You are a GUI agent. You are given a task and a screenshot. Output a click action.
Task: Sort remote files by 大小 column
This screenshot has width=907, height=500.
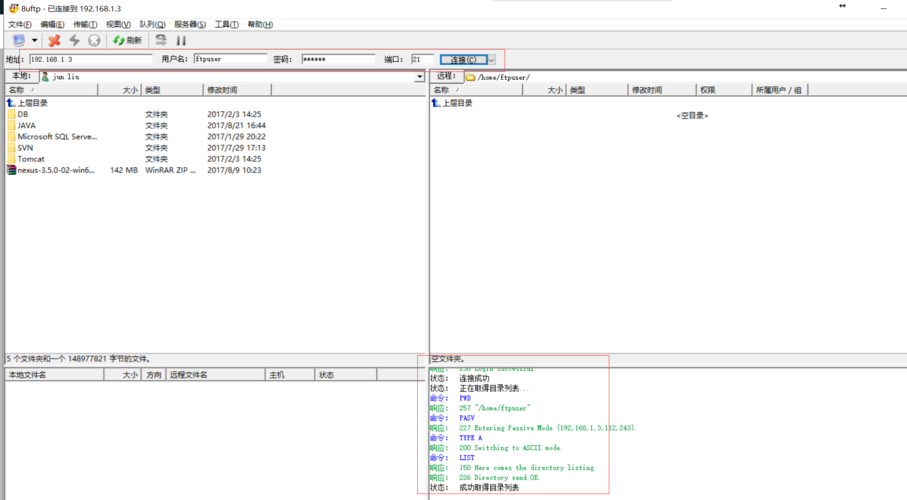[x=544, y=90]
